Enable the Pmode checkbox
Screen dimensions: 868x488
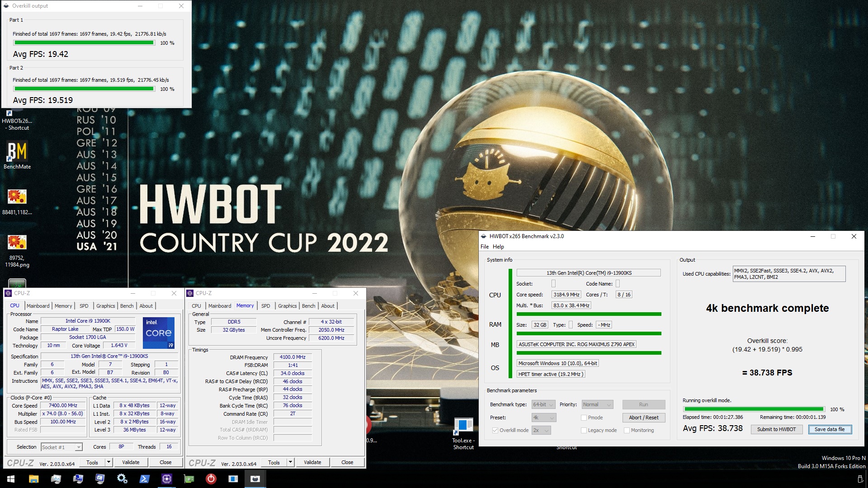coord(584,418)
